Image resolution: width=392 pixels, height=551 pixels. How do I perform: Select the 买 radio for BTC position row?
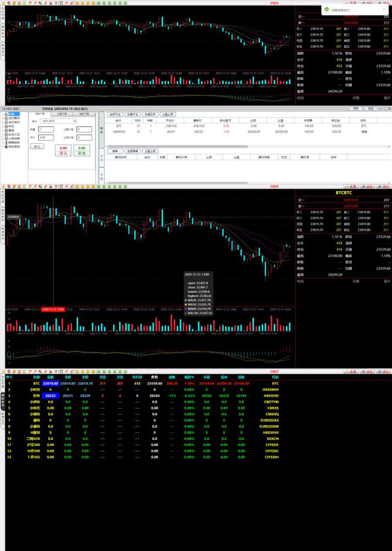(138, 126)
